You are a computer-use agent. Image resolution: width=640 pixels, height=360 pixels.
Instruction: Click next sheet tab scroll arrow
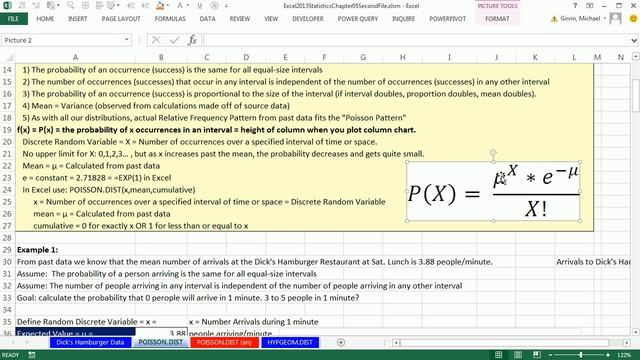[27, 342]
